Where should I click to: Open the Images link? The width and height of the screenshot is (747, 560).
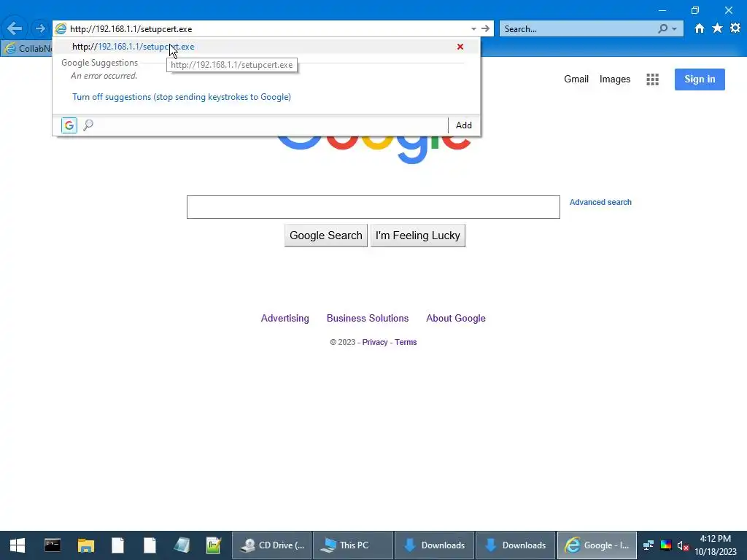click(x=614, y=79)
